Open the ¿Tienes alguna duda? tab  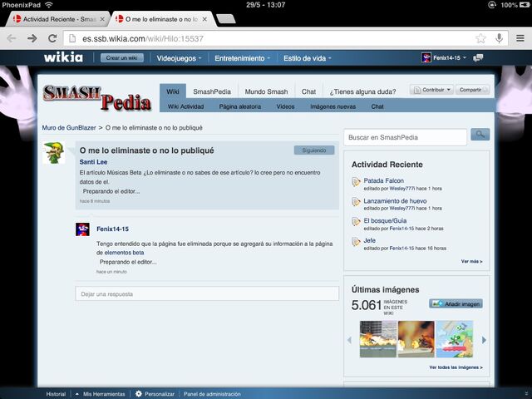pos(362,91)
